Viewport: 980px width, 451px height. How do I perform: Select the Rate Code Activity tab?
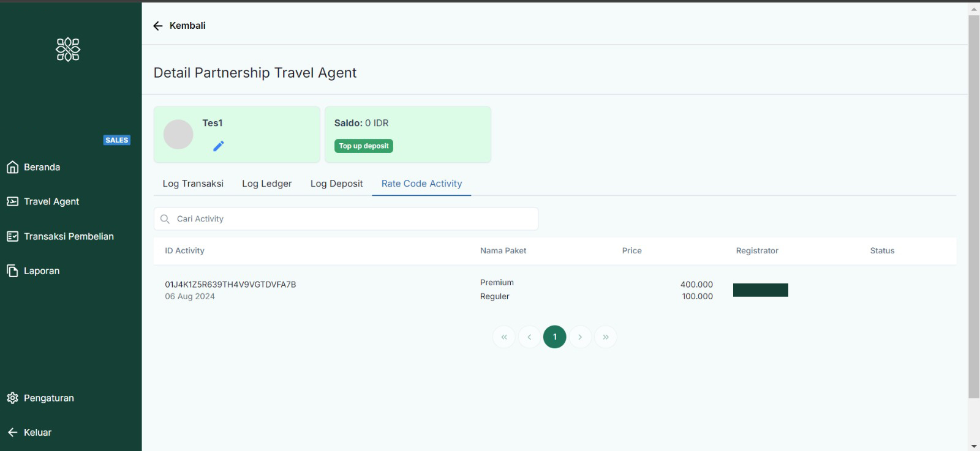[x=421, y=184]
